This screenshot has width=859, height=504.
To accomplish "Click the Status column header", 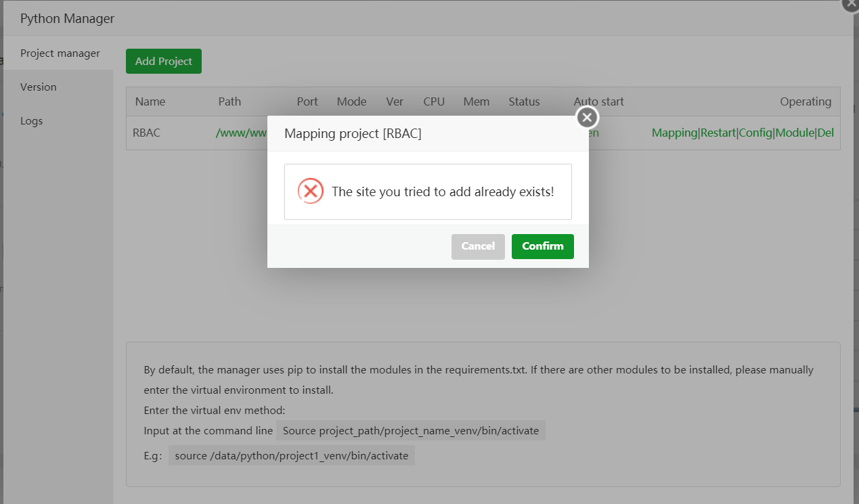I will tap(524, 101).
